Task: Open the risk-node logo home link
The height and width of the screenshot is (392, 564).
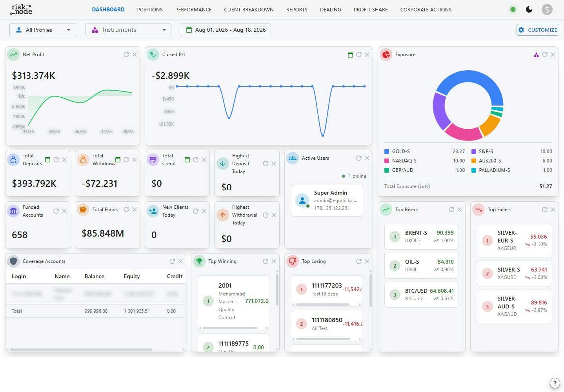Action: point(22,9)
